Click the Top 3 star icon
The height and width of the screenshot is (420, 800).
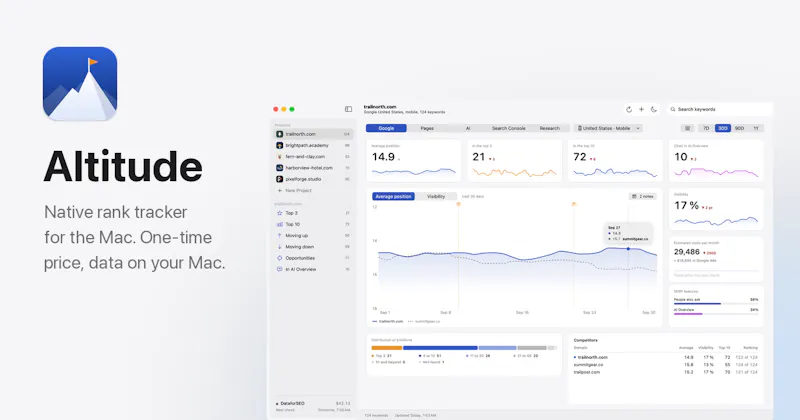280,213
